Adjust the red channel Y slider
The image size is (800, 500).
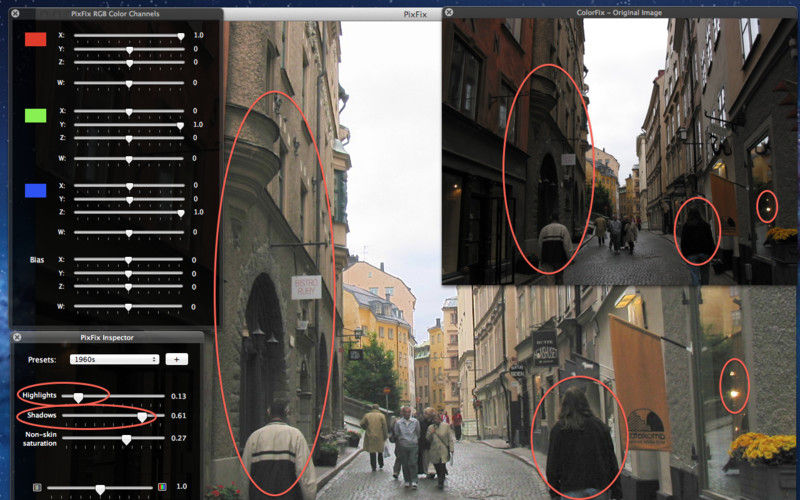coord(129,49)
